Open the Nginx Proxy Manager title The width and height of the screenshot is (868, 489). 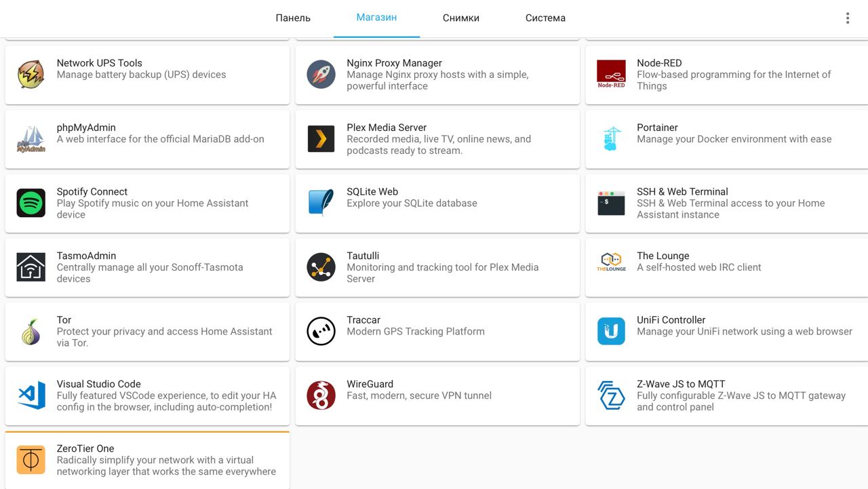click(394, 63)
